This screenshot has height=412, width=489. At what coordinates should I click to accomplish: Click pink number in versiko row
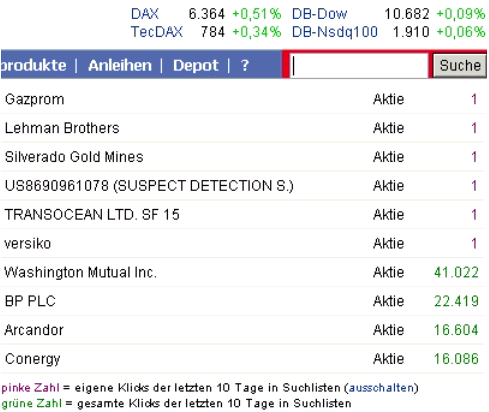(x=474, y=244)
